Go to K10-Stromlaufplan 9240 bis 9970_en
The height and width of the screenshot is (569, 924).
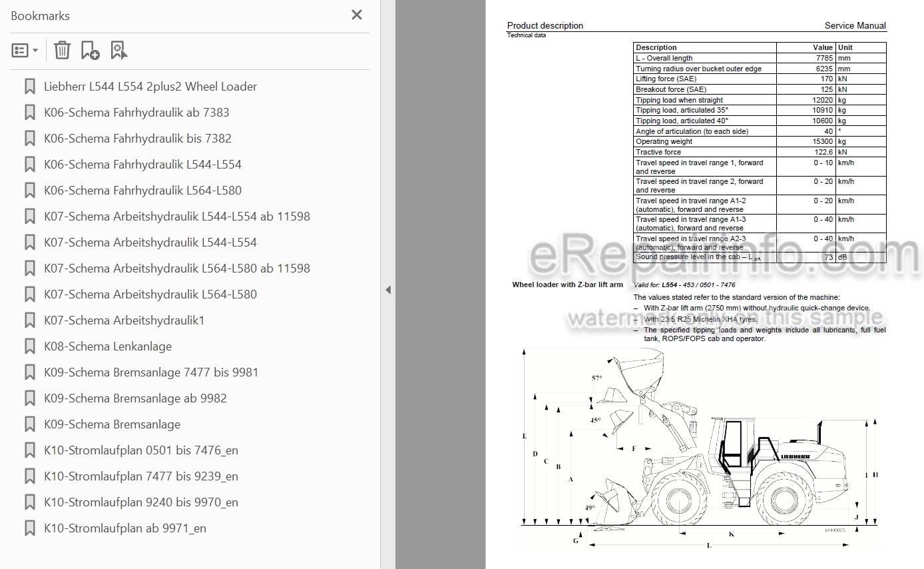[x=141, y=502]
